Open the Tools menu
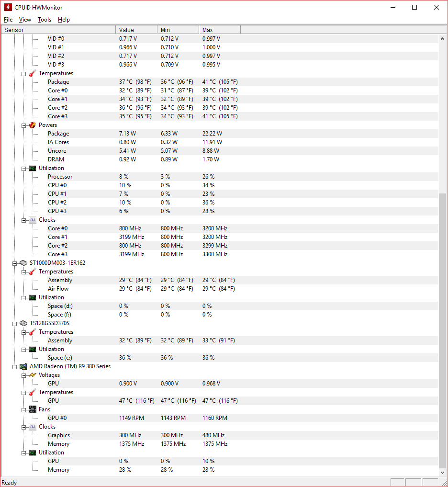This screenshot has width=448, height=487. pos(45,20)
